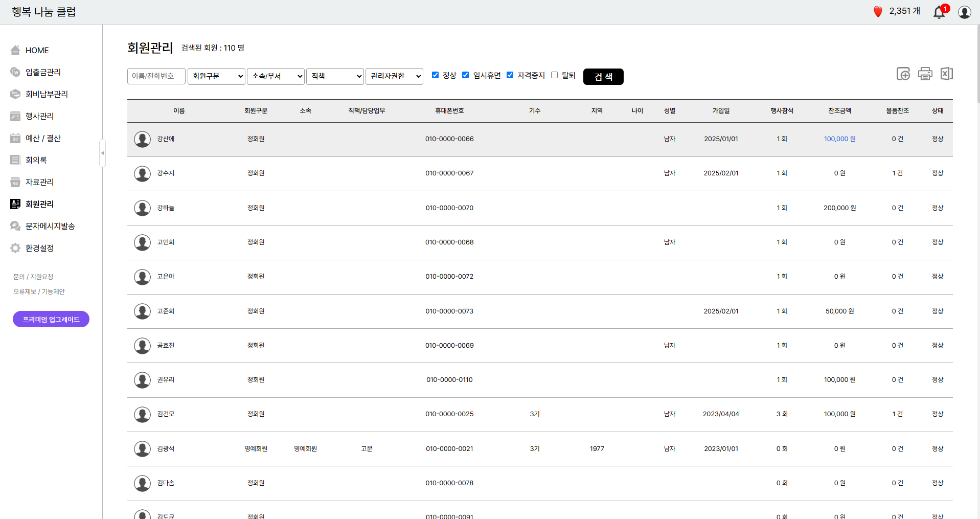Click the page vertical scrollbar
Screen dimensions: 980x519
point(977,61)
